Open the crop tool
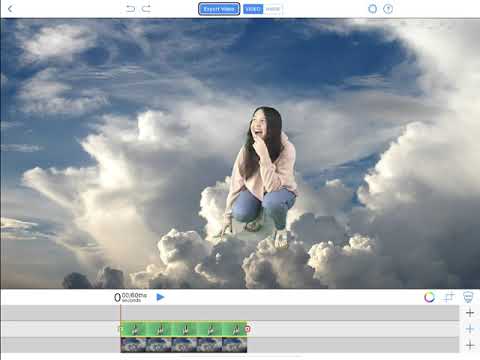Viewport: 480px width, 360px height. click(449, 297)
